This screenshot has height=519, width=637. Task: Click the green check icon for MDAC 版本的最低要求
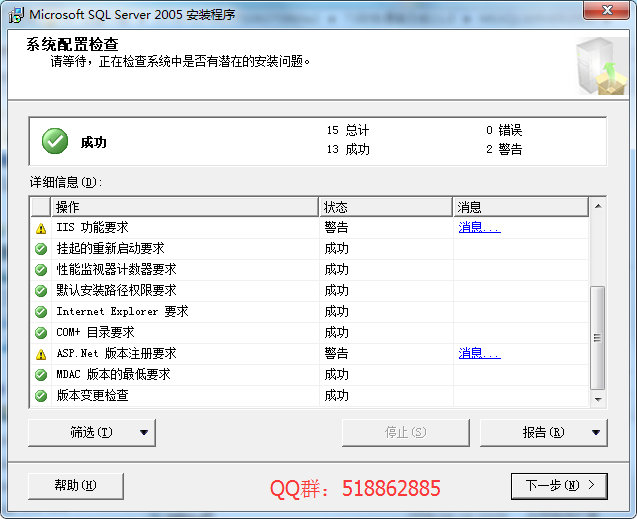coord(41,375)
